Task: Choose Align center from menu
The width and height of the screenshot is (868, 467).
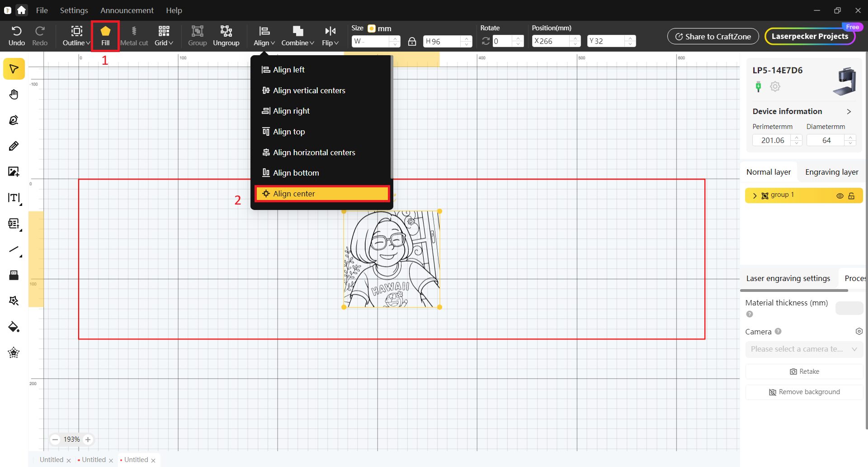Action: click(x=321, y=194)
